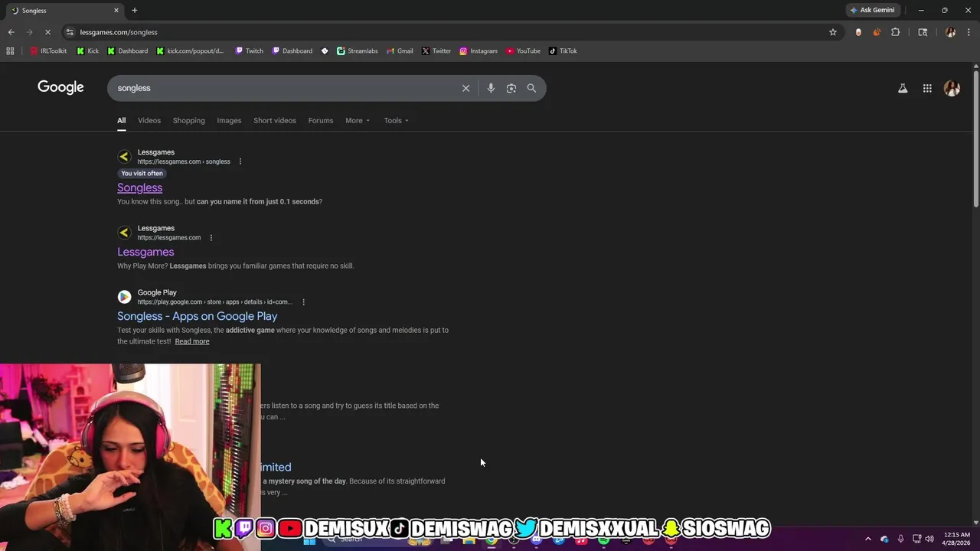This screenshot has width=980, height=551.
Task: Click the white pill-shaped extension icon
Action: click(x=858, y=32)
